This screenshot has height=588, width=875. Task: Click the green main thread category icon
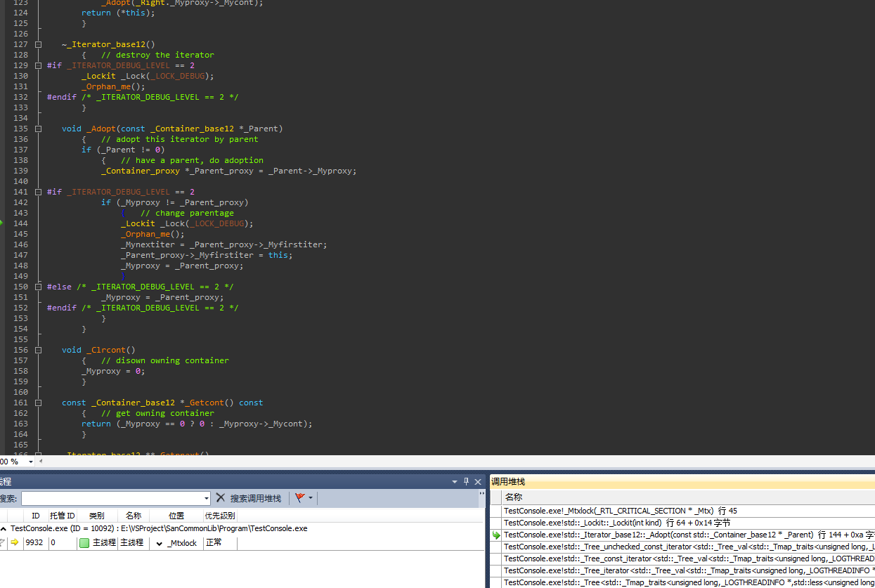point(84,542)
